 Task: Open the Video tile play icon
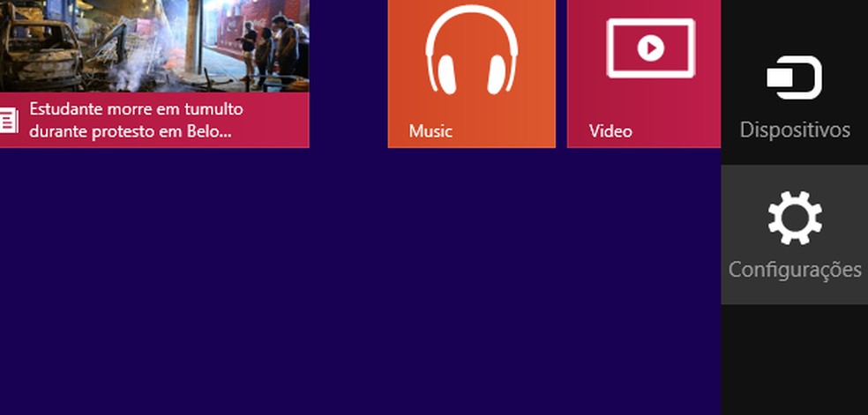tap(650, 48)
